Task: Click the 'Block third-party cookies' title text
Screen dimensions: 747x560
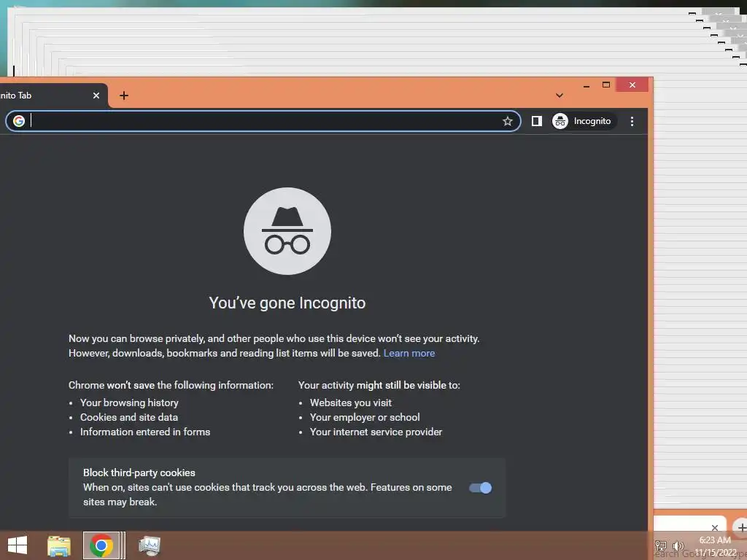Action: [x=139, y=472]
